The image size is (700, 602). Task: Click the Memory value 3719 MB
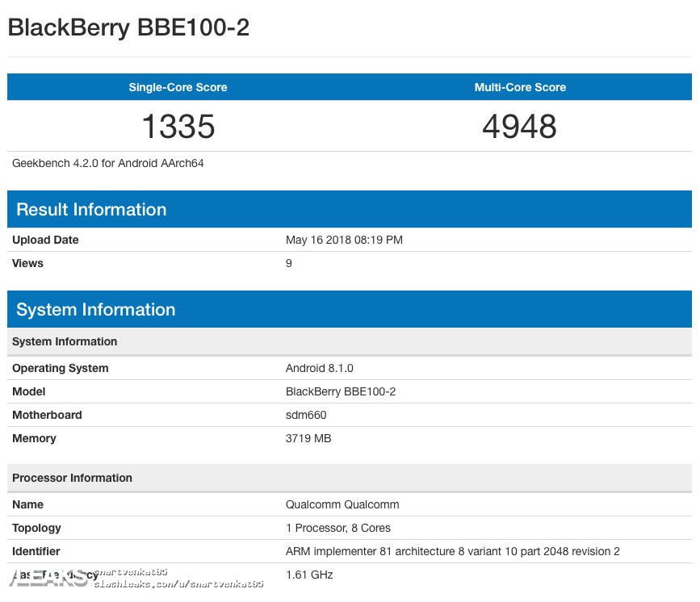(x=308, y=438)
